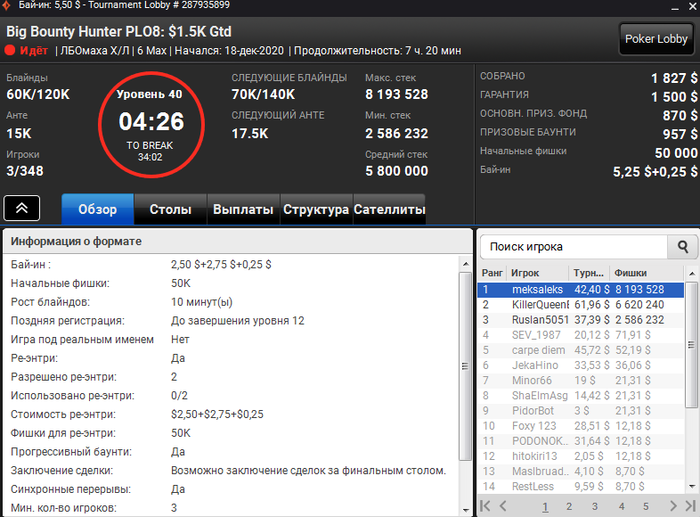Click the format info panel scrollbar thumb
The image size is (700, 517).
pos(465,366)
